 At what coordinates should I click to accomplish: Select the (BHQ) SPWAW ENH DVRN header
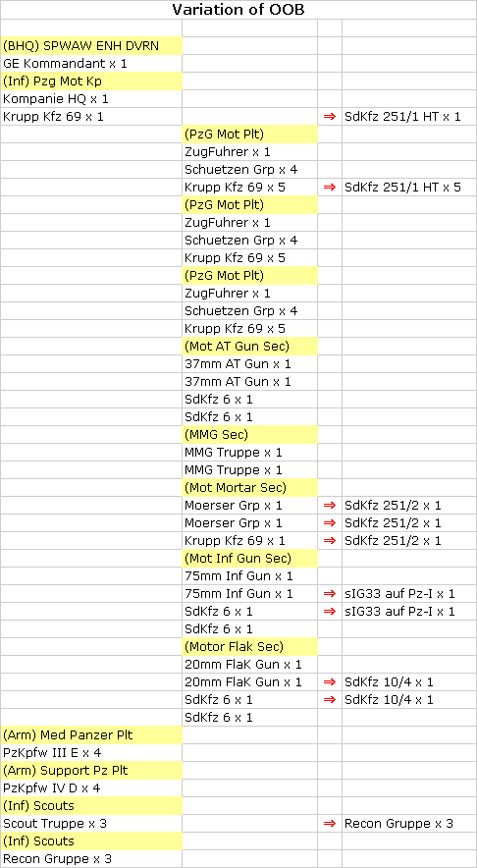pos(91,46)
